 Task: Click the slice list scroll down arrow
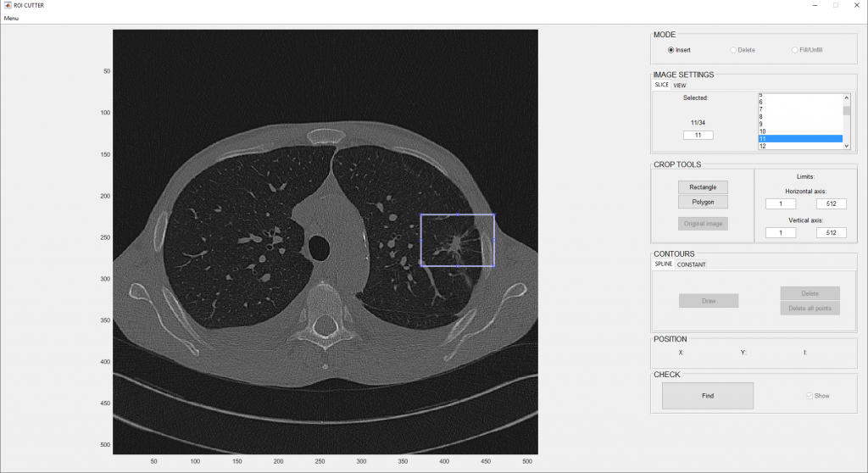tap(847, 146)
